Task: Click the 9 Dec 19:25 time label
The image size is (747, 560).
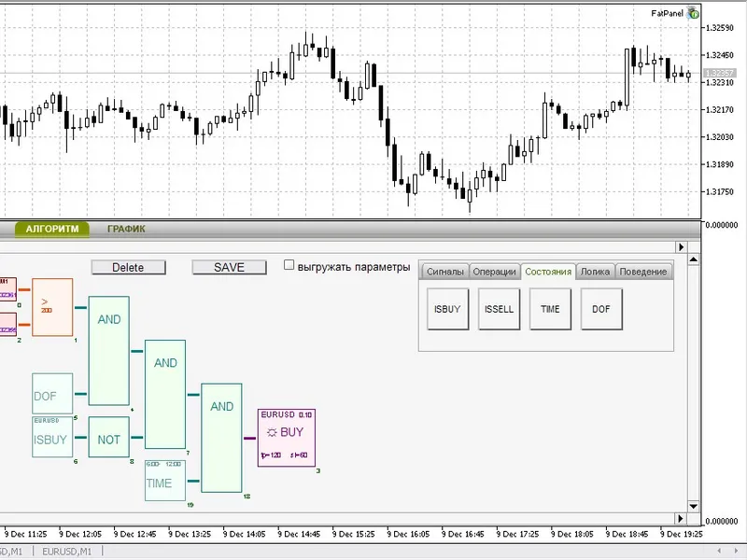Action: click(x=682, y=534)
